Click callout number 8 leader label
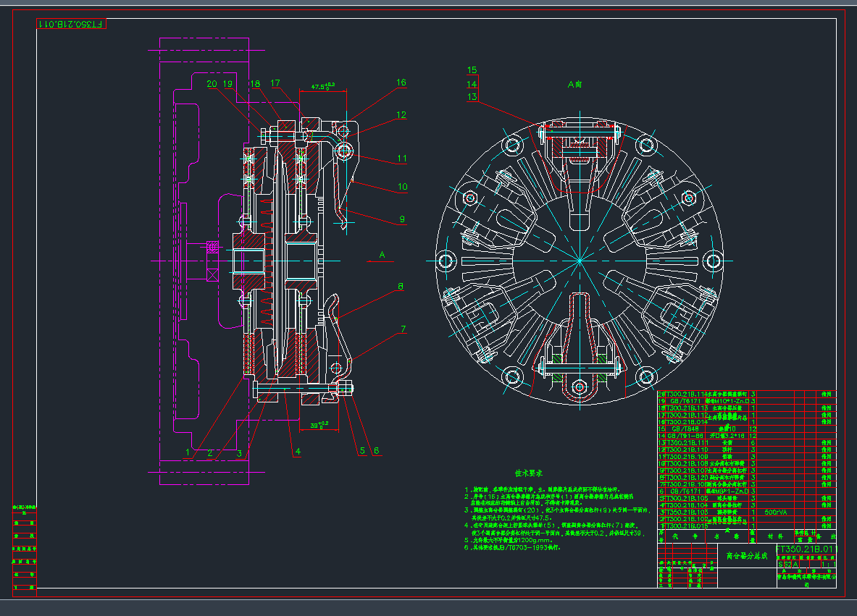Screen dimensions: 857x616 pyautogui.click(x=401, y=286)
